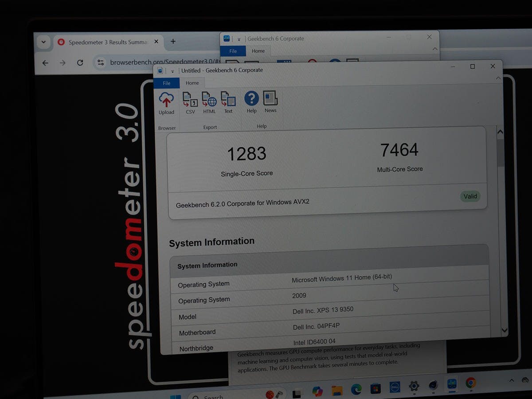Image resolution: width=532 pixels, height=399 pixels.
Task: Export results as HTML
Action: pyautogui.click(x=209, y=103)
